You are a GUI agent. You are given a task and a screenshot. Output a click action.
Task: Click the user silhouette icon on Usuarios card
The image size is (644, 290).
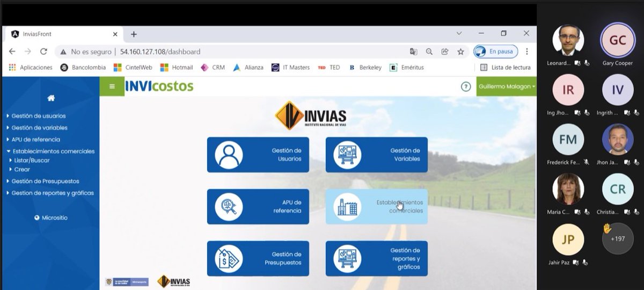point(229,155)
